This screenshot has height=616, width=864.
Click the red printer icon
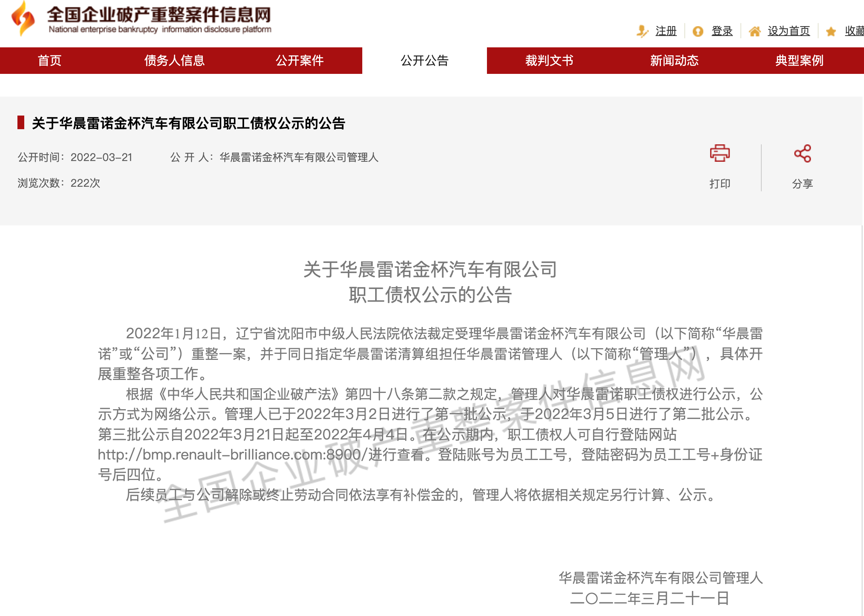pos(720,153)
